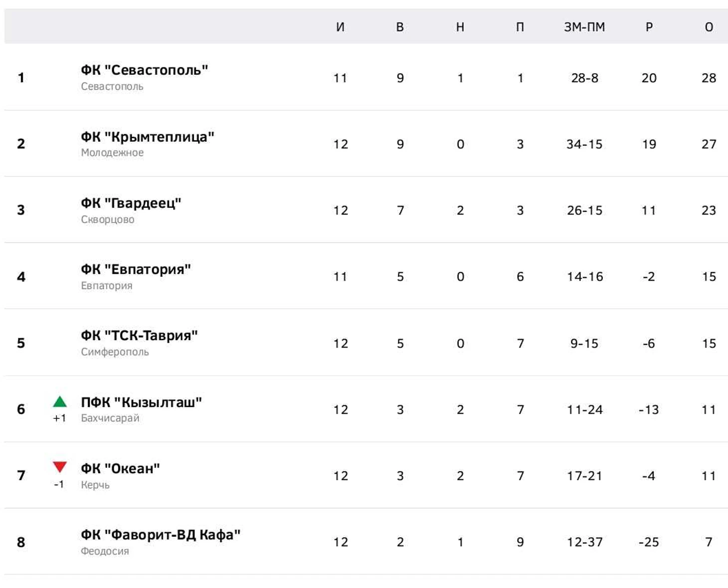Click the "В" wins column header
The height and width of the screenshot is (588, 728).
[x=400, y=27]
